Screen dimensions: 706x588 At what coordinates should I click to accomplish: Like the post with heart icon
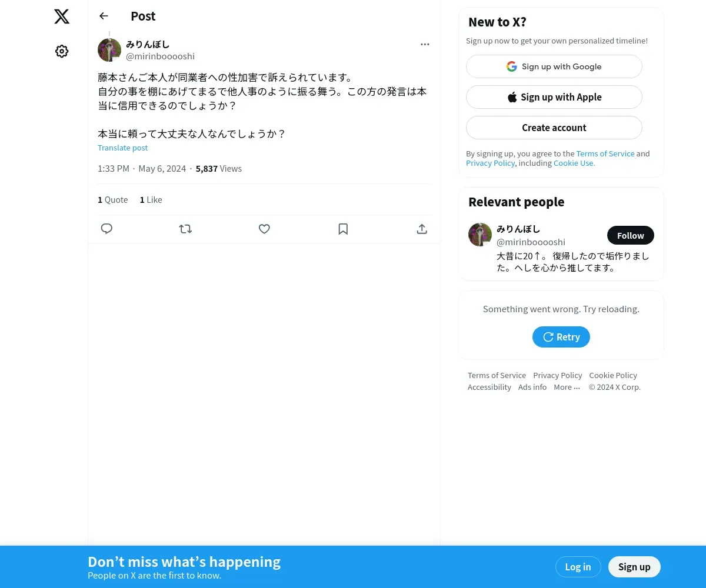(x=264, y=229)
